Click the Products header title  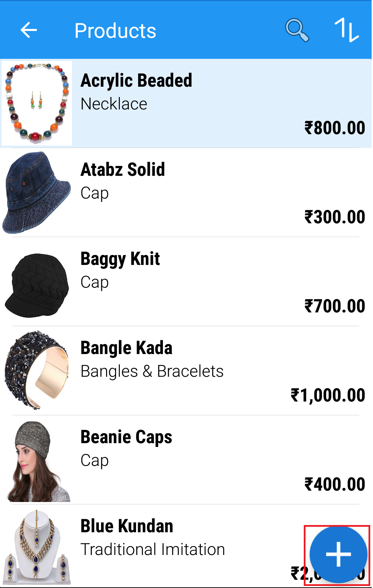pyautogui.click(x=115, y=31)
